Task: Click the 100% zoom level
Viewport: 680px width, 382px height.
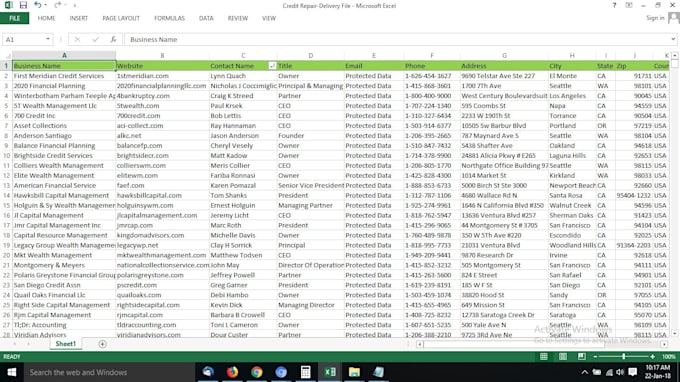Action: (x=668, y=356)
